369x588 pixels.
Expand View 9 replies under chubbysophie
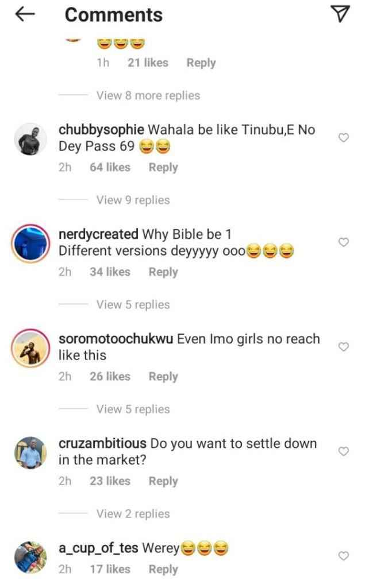click(x=133, y=200)
